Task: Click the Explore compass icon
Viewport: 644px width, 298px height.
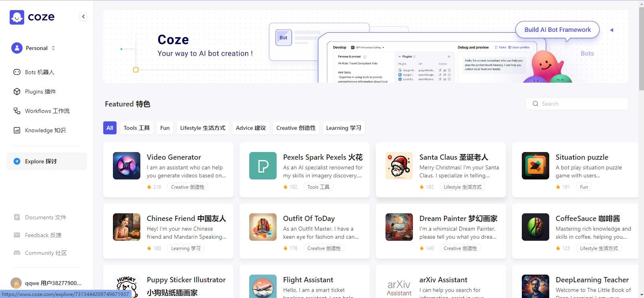Action: tap(17, 161)
